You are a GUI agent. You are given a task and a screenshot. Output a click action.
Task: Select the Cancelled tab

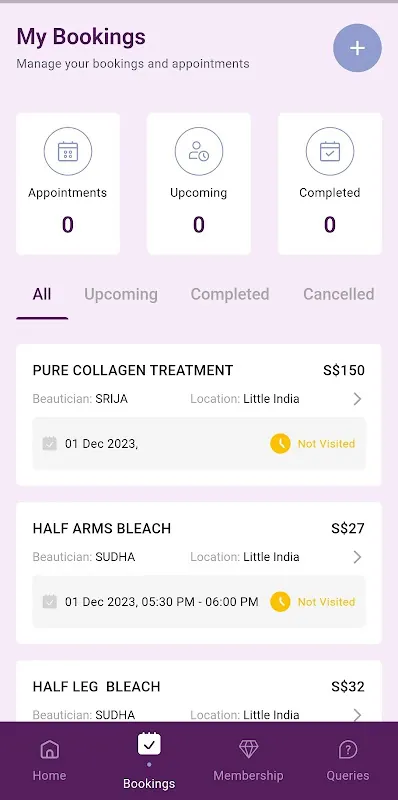(339, 294)
